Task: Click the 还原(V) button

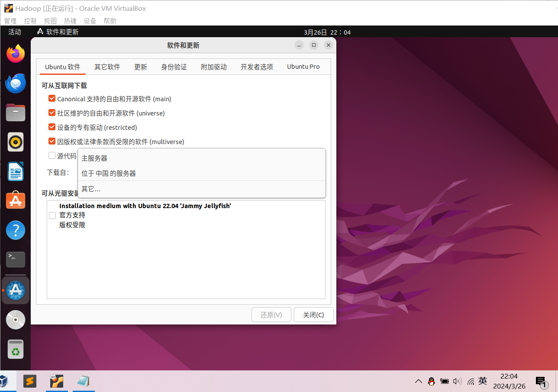Action: pyautogui.click(x=271, y=315)
